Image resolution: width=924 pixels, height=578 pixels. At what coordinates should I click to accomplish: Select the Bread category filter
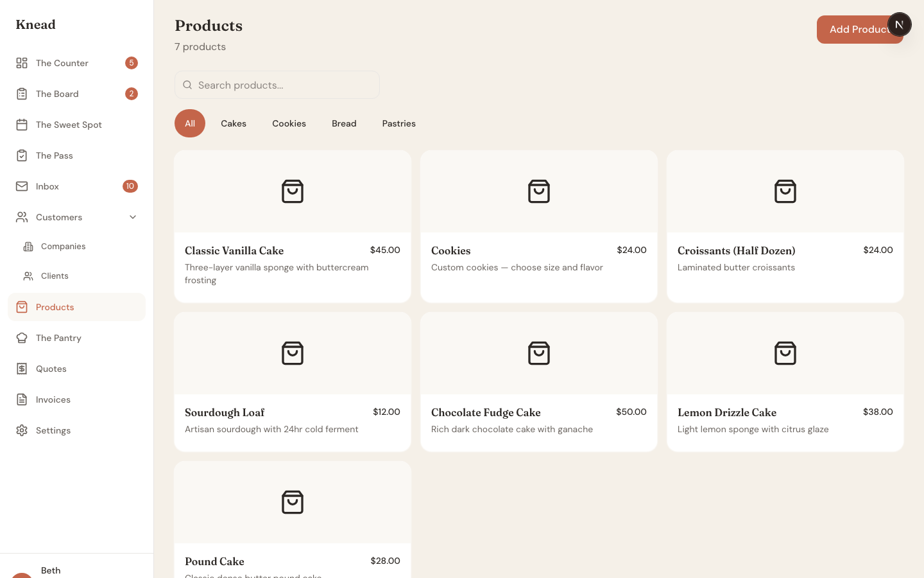point(344,123)
